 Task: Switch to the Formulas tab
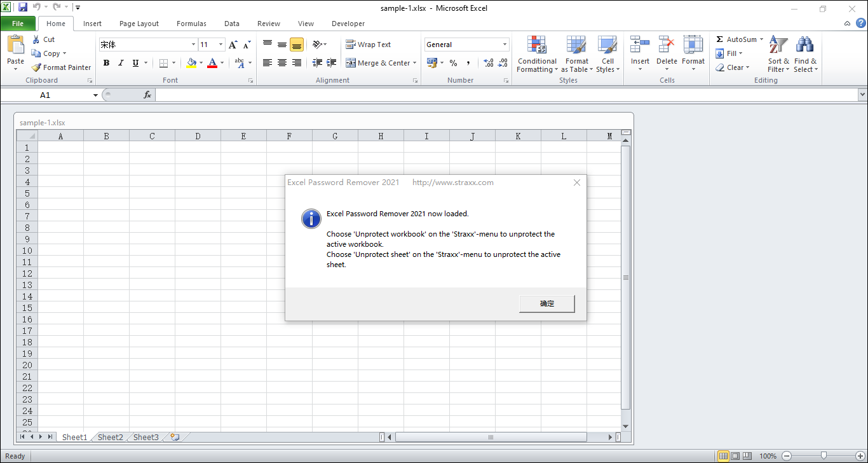click(x=191, y=24)
